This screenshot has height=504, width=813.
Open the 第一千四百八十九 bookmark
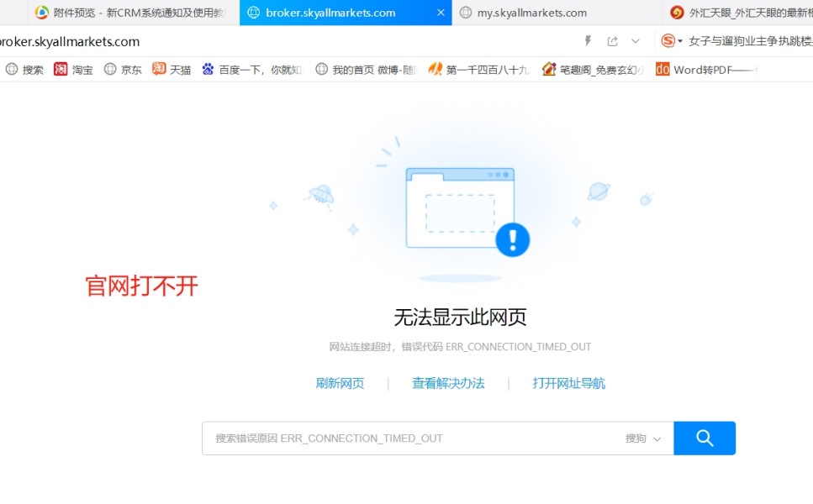pos(479,70)
